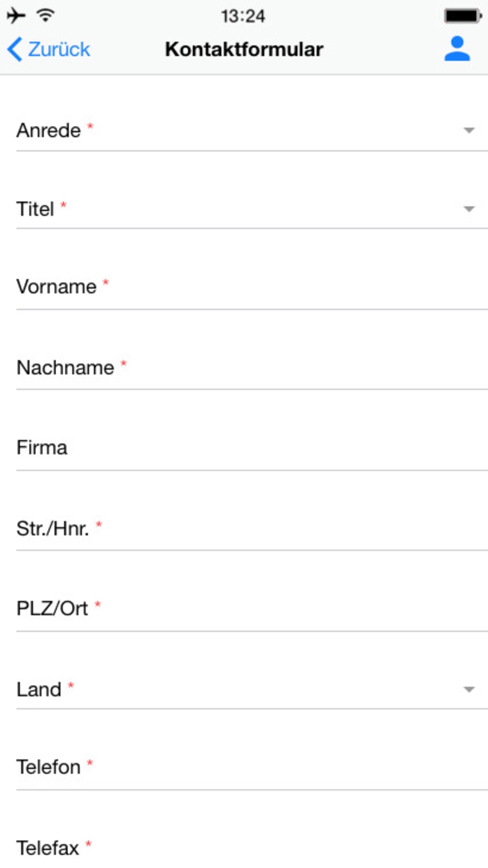Expand the Titel dropdown arrow
This screenshot has height=868, width=488.
(x=469, y=209)
